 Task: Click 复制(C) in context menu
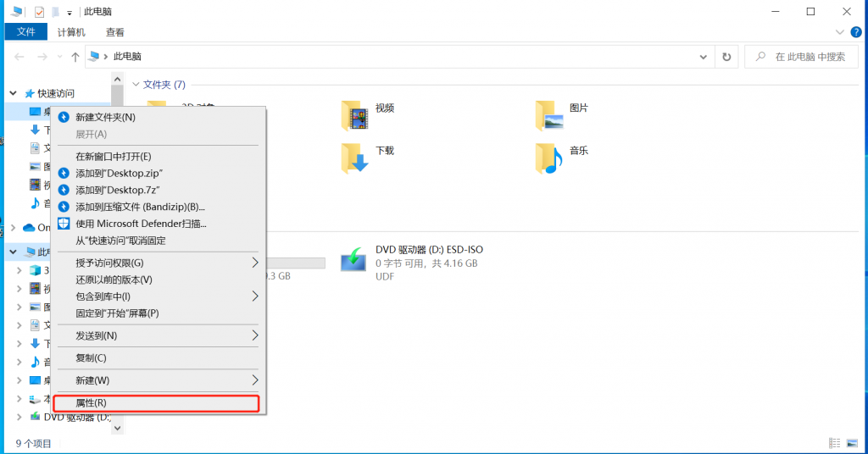157,357
